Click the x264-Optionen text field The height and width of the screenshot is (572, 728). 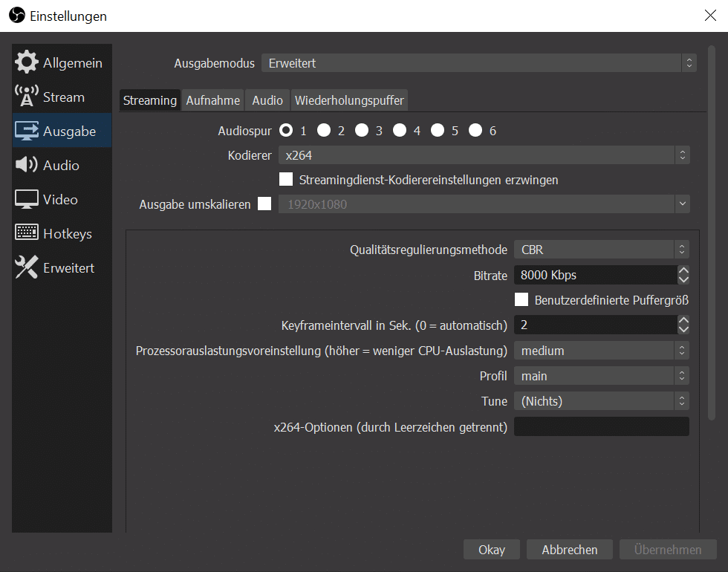click(x=601, y=426)
